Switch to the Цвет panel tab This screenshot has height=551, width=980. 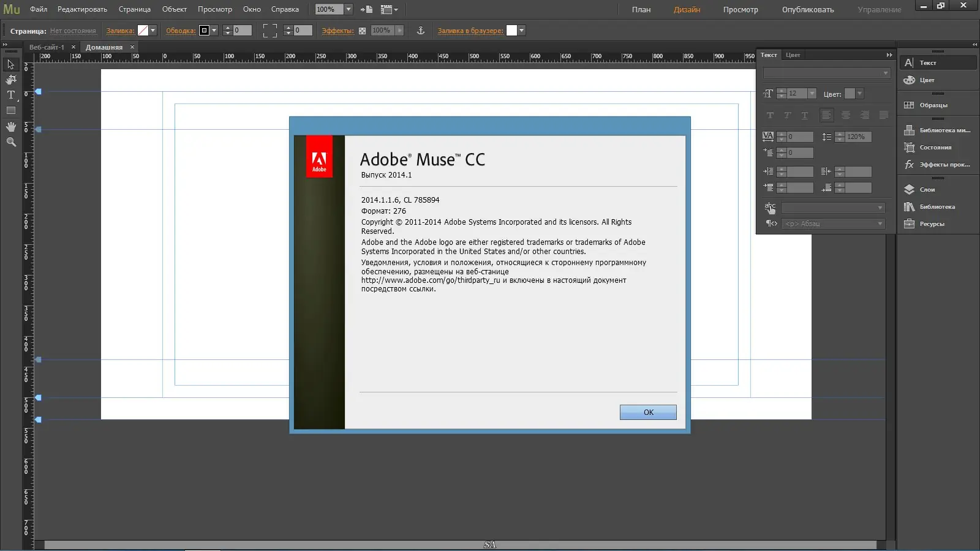click(x=793, y=55)
